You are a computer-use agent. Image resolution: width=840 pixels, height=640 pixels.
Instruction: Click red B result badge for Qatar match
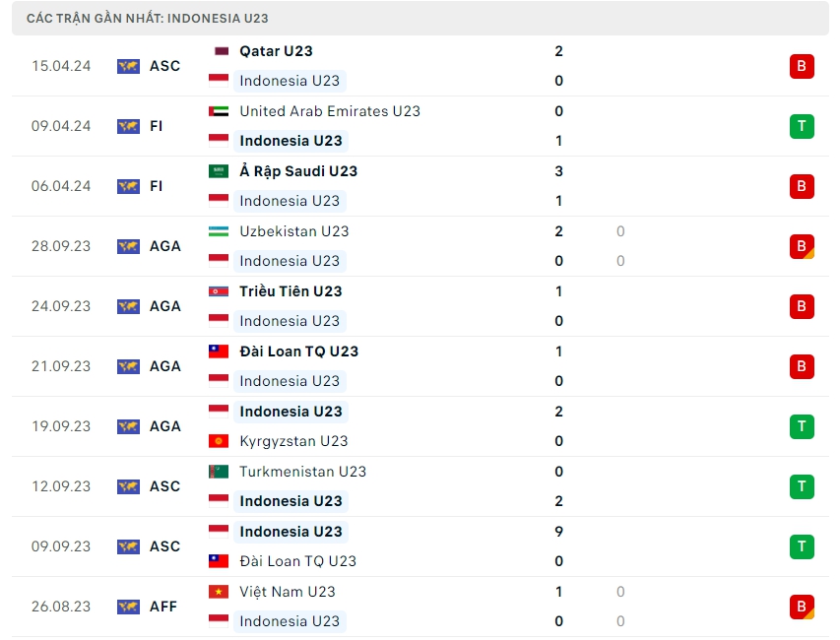pyautogui.click(x=802, y=66)
